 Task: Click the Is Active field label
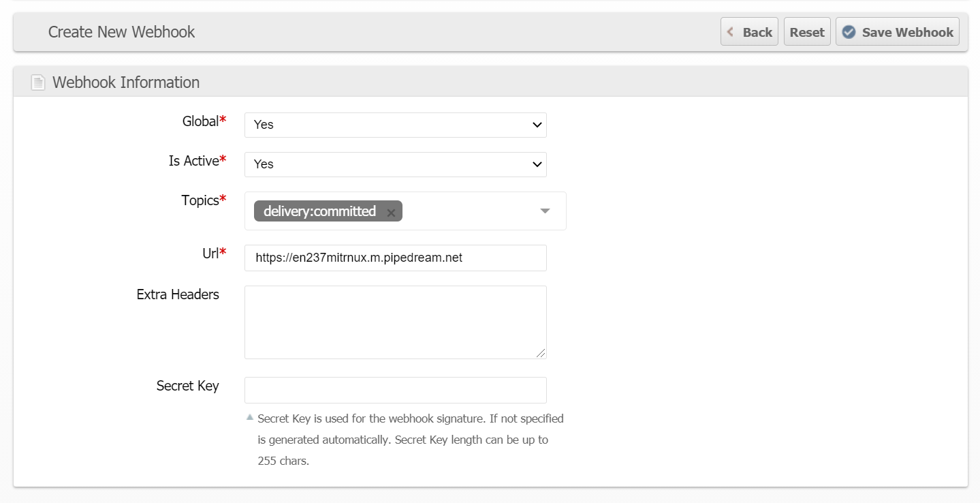click(193, 161)
